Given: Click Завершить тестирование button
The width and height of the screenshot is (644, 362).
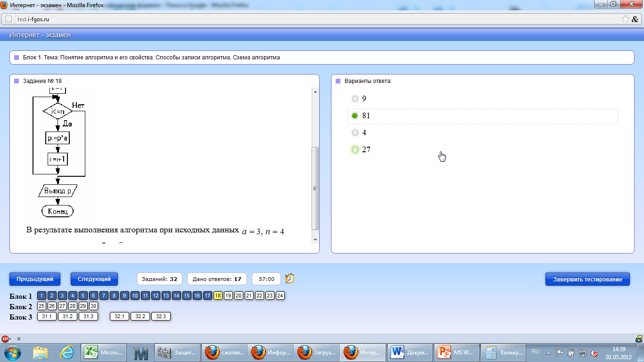Looking at the screenshot, I should click(x=587, y=279).
